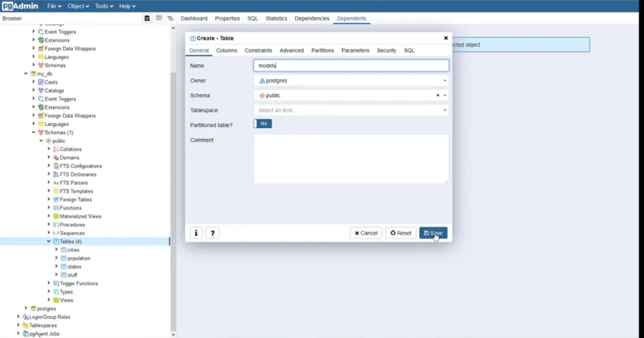Click the FTS Dictionaries icon
644x338 pixels.
pyautogui.click(x=56, y=174)
